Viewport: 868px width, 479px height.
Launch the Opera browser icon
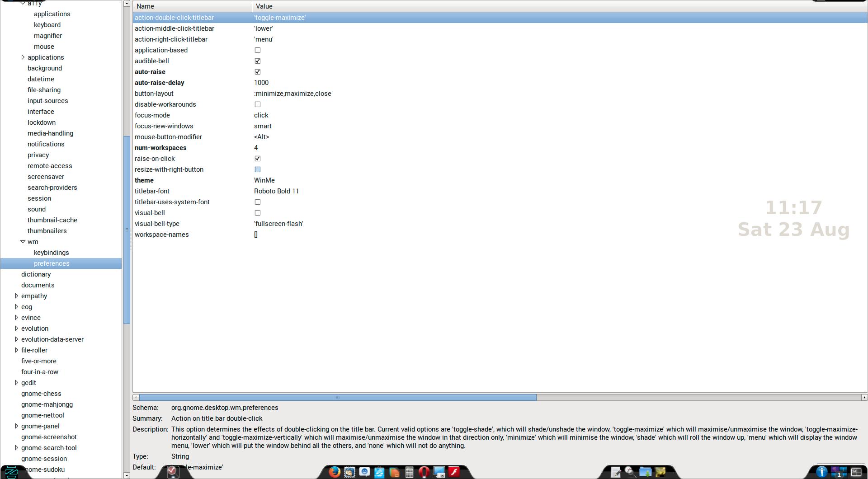point(424,472)
